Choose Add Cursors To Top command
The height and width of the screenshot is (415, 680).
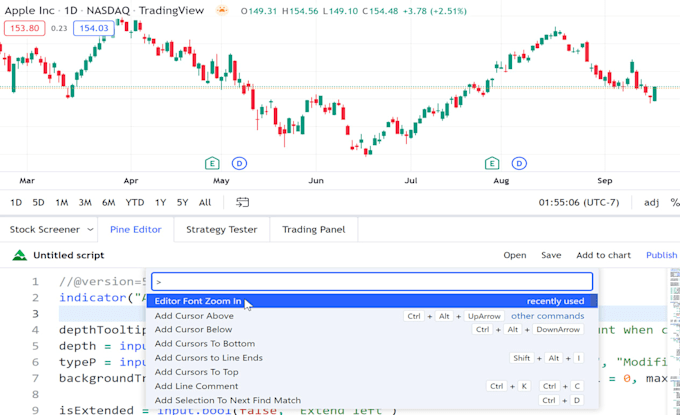pos(372,372)
